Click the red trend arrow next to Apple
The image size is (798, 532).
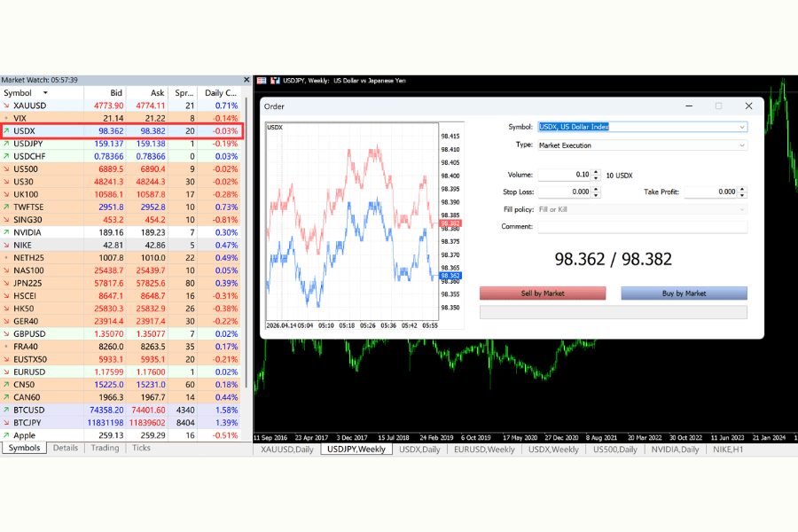[6, 435]
